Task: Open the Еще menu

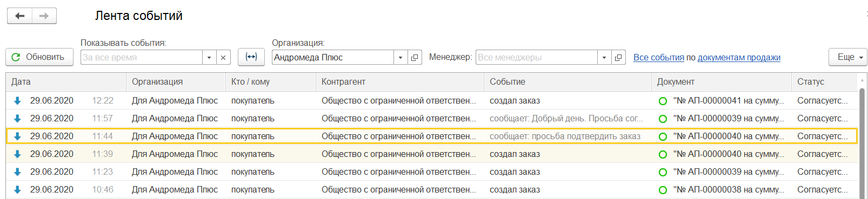Action: (847, 57)
